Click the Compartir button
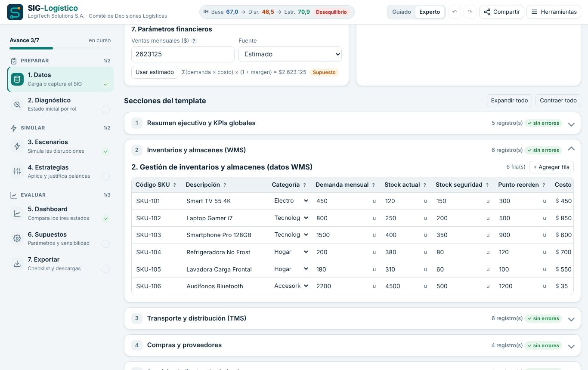 coord(501,12)
